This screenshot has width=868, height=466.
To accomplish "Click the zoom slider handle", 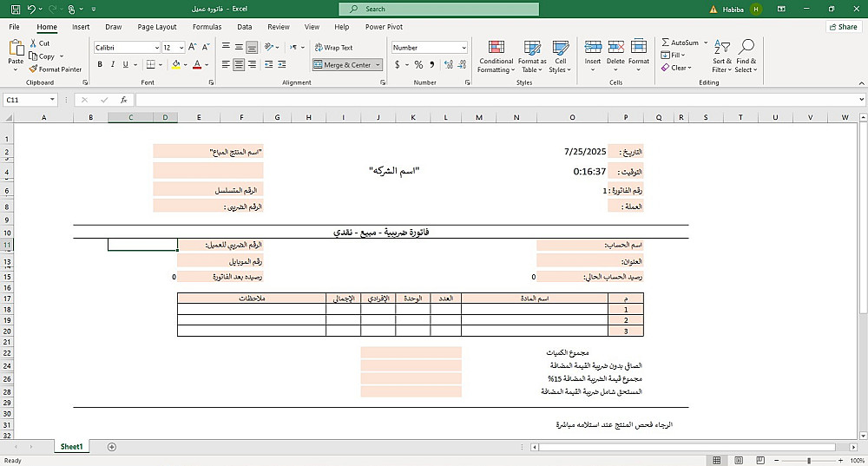I will point(809,461).
